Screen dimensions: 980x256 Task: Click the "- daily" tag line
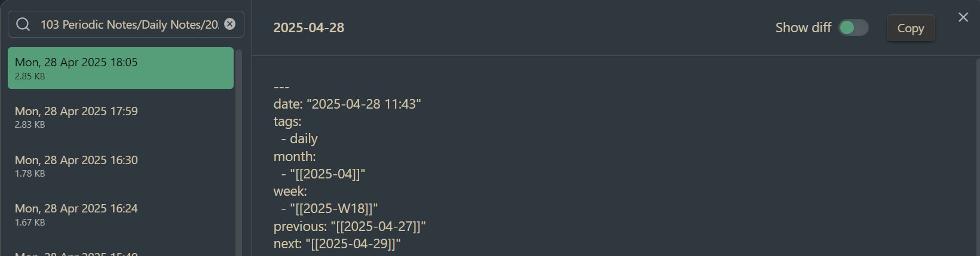[299, 139]
